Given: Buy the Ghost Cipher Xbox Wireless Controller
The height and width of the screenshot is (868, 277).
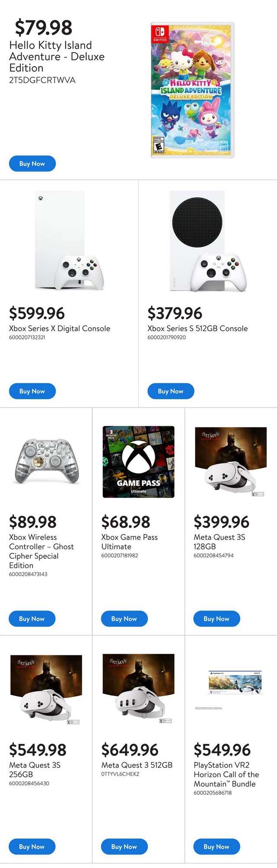Looking at the screenshot, I should pyautogui.click(x=32, y=619).
